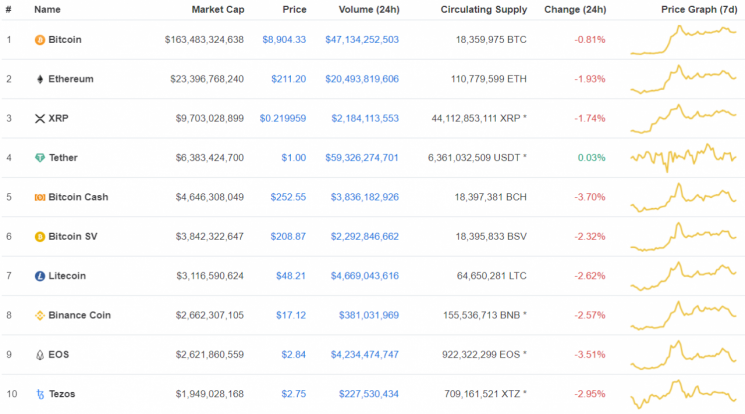
Task: Open the Tether name link
Action: (x=63, y=158)
